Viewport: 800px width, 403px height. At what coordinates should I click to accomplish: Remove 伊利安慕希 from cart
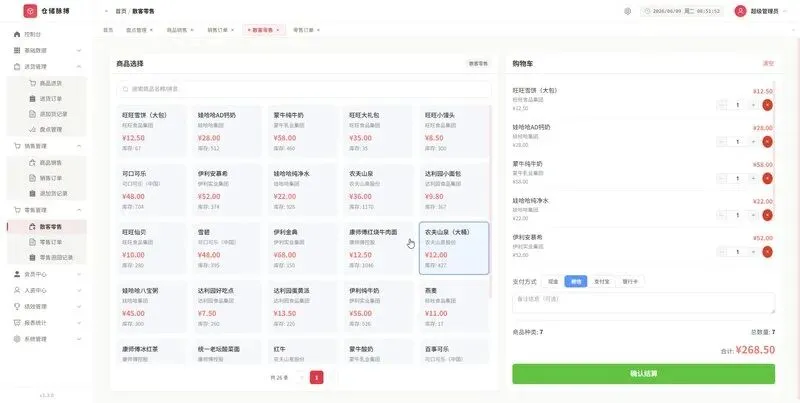point(767,252)
